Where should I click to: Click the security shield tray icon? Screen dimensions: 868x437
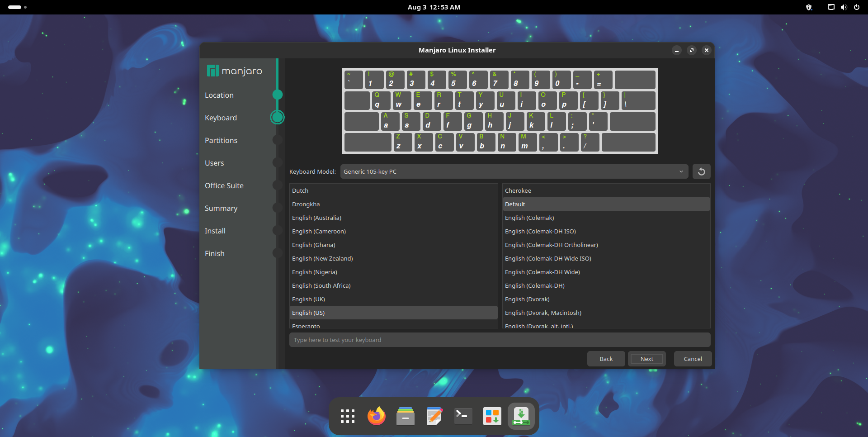[x=809, y=7]
